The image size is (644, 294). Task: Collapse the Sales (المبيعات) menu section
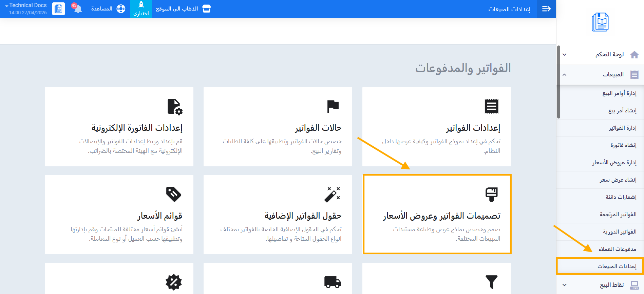565,75
